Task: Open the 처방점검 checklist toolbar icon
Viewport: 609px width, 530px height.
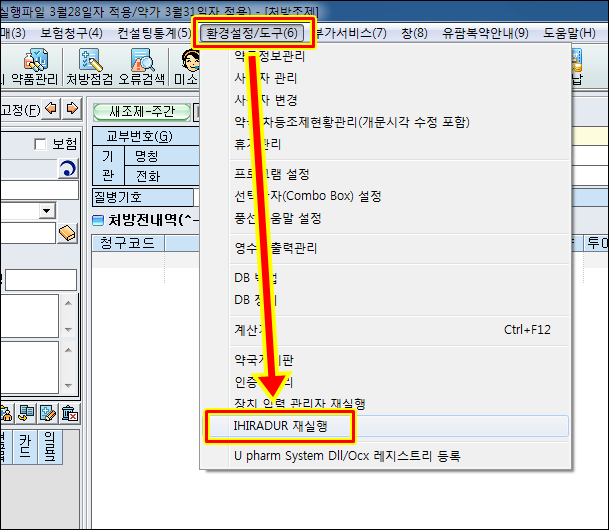Action: (x=90, y=67)
